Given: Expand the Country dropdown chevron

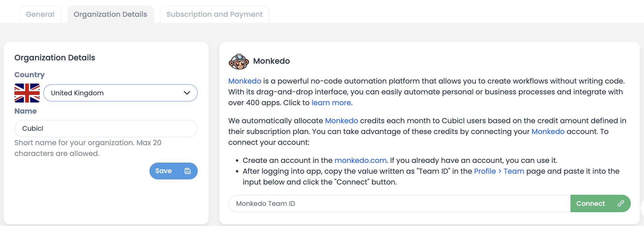Looking at the screenshot, I should tap(187, 93).
